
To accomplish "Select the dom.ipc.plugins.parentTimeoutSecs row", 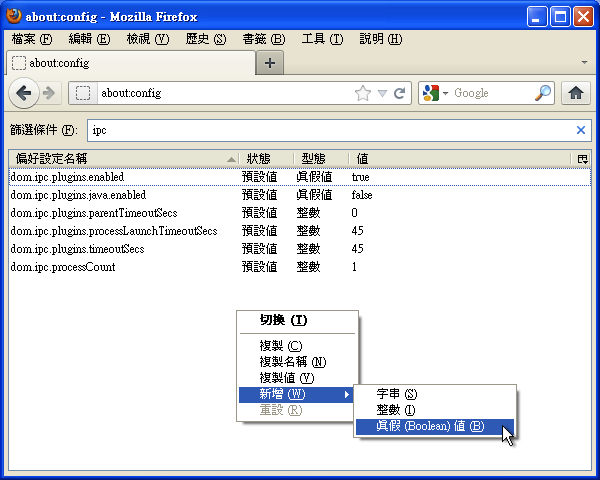I will [x=300, y=213].
